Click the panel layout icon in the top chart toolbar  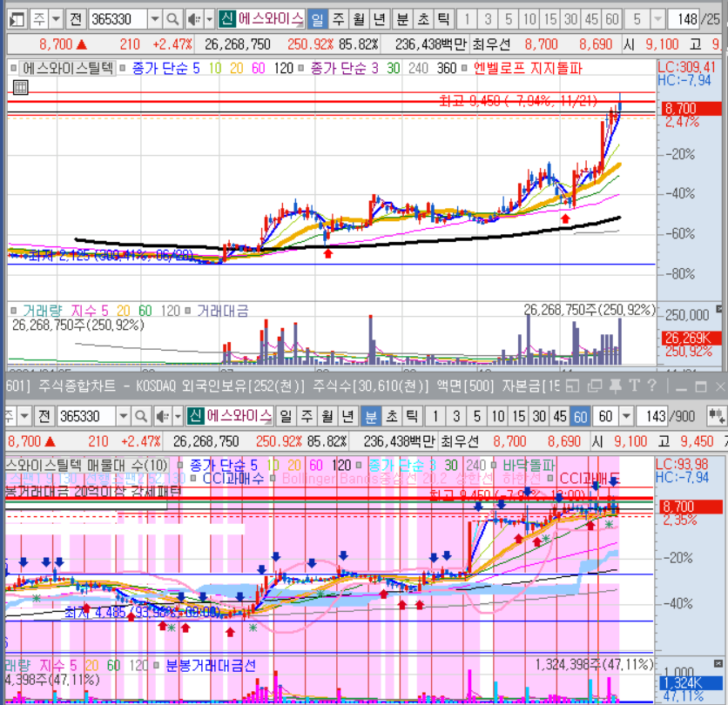pos(17,19)
